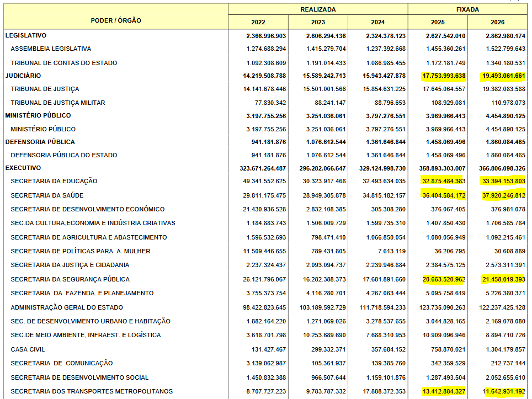This screenshot has height=399, width=532.
Task: Click the JUDICIARIO row label
Action: [x=22, y=76]
